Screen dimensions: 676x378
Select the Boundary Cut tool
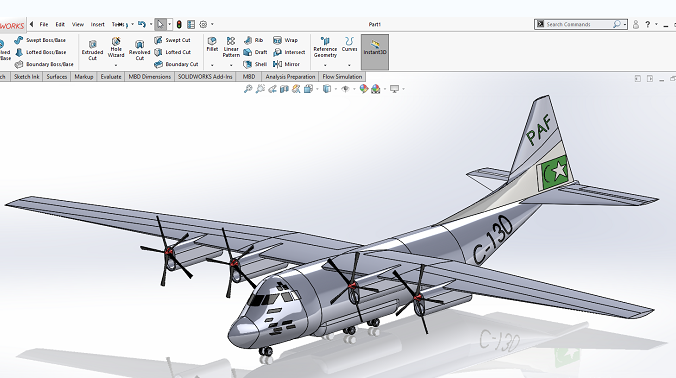point(176,64)
